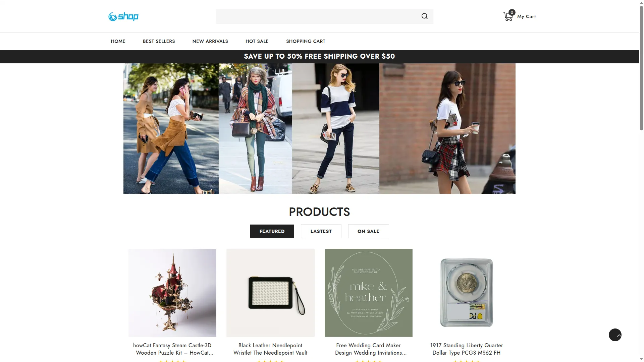Screen dimensions: 644x362
Task: Select the FEATURED products tab
Action: [272, 231]
